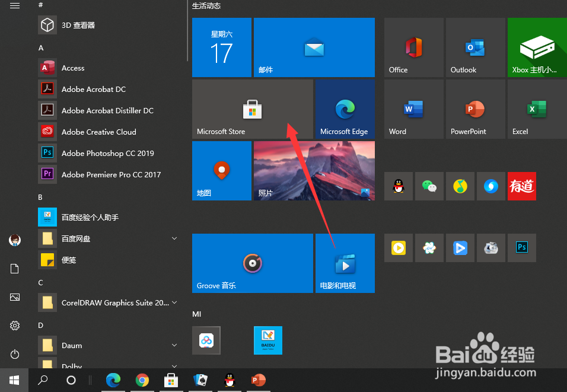Open 百度经验个人助手 from the list
567x392 pixels.
[109, 217]
